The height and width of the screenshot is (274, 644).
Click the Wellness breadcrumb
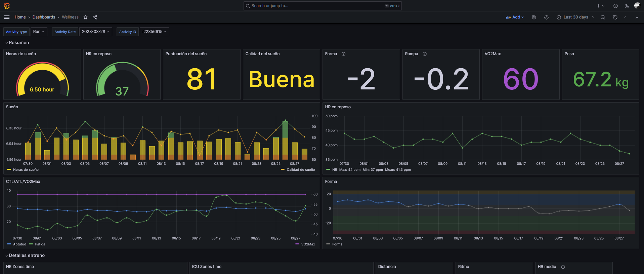70,17
